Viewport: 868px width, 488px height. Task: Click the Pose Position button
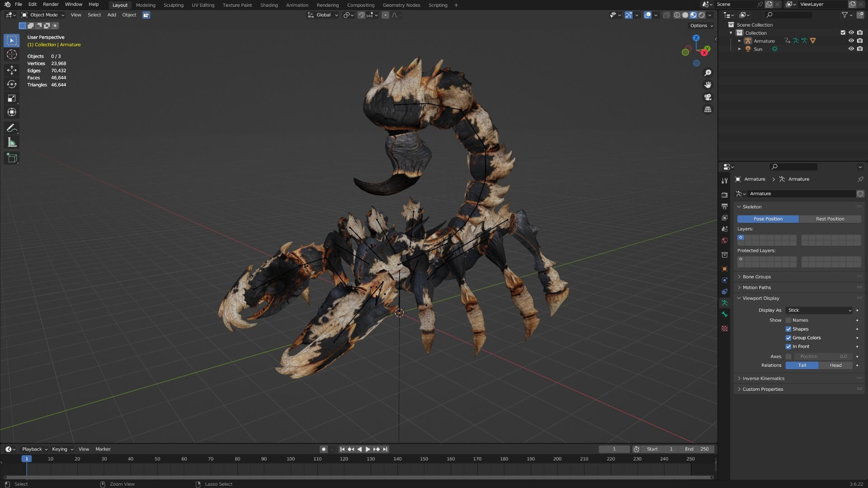click(768, 219)
